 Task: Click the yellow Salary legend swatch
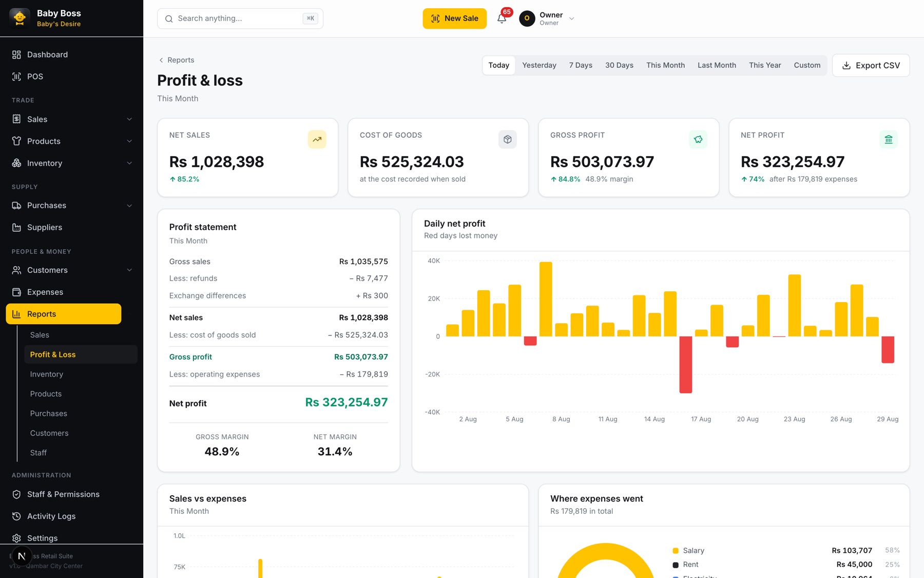point(676,551)
